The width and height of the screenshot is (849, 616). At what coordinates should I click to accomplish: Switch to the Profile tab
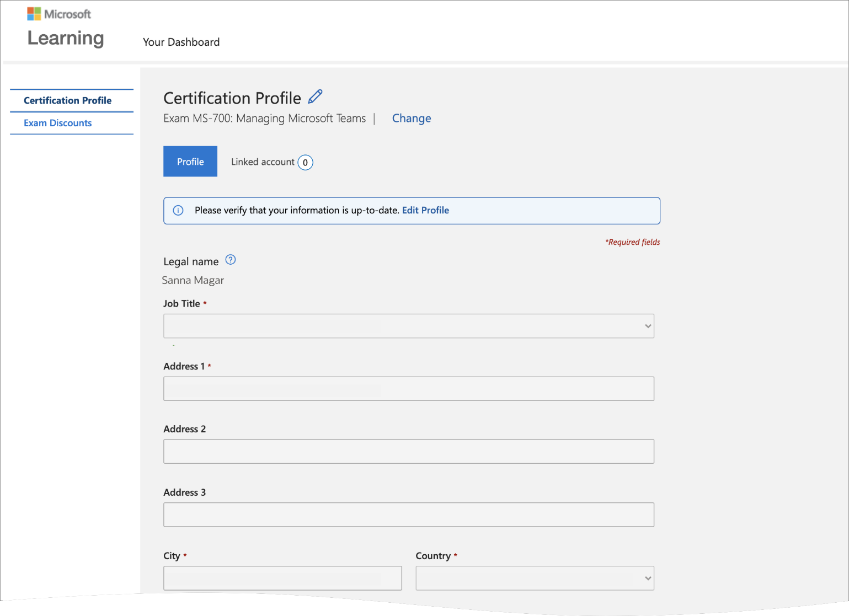point(190,162)
